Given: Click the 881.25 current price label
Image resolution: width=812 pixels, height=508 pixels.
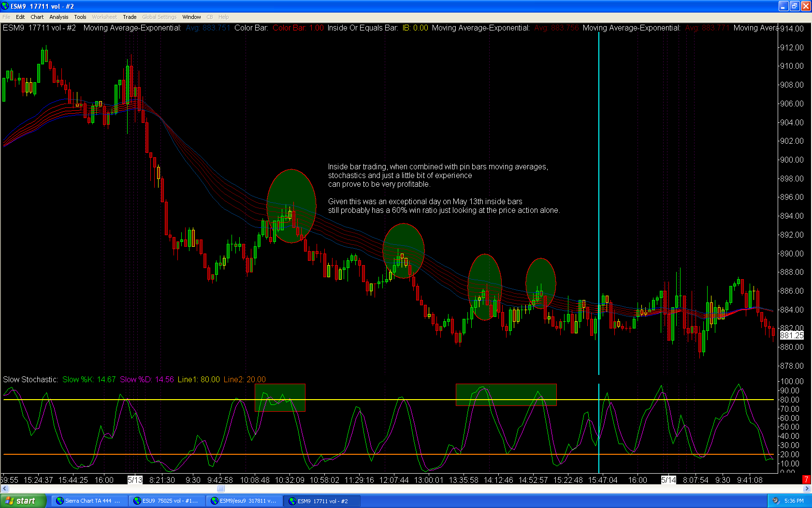Looking at the screenshot, I should pos(792,335).
